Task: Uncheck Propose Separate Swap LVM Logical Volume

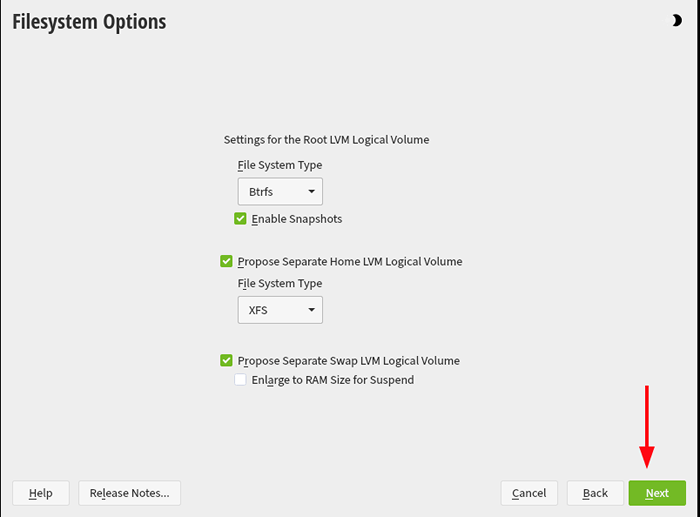Action: [x=226, y=360]
